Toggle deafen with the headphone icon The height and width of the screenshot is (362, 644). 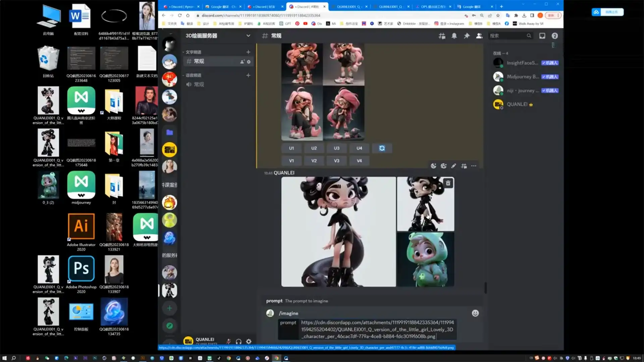click(238, 341)
